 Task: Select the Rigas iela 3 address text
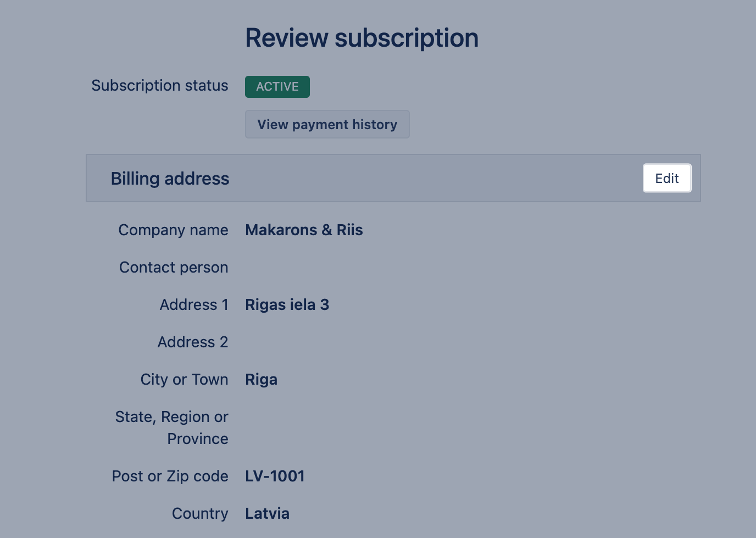pos(287,305)
